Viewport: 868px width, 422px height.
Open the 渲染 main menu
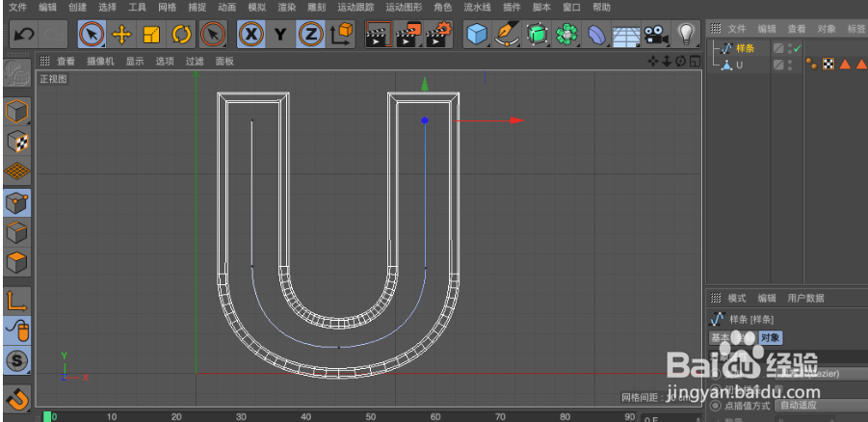[x=286, y=8]
